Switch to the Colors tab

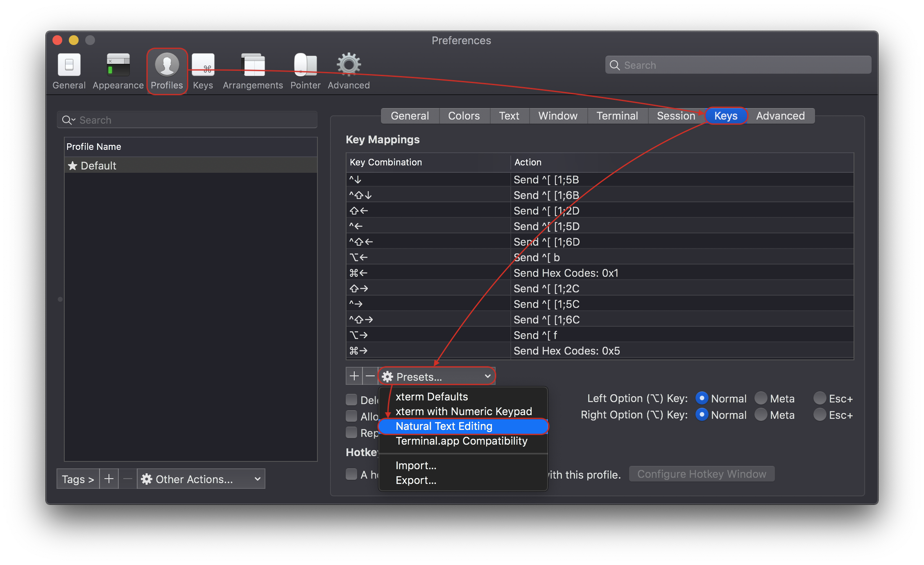click(x=464, y=116)
